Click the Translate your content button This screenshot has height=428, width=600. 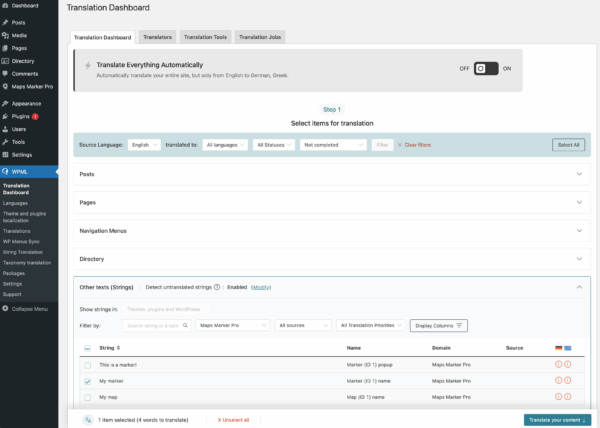(557, 420)
